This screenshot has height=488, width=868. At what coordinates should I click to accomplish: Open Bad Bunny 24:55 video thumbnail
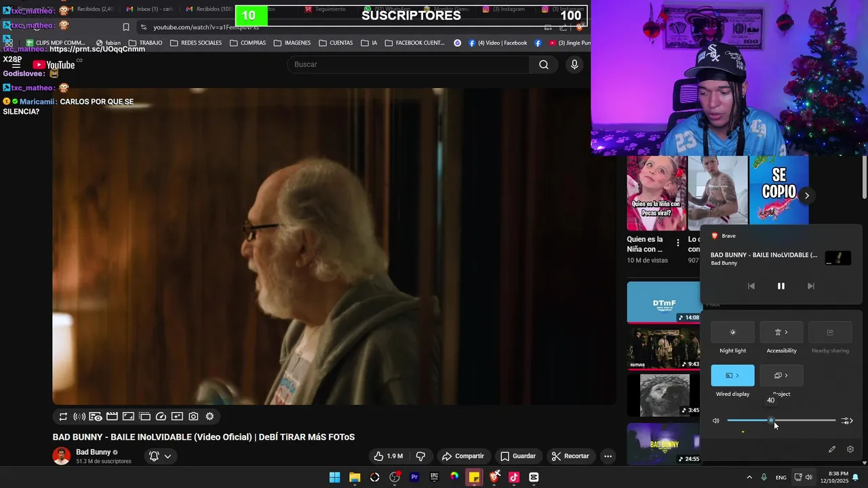pos(664,444)
